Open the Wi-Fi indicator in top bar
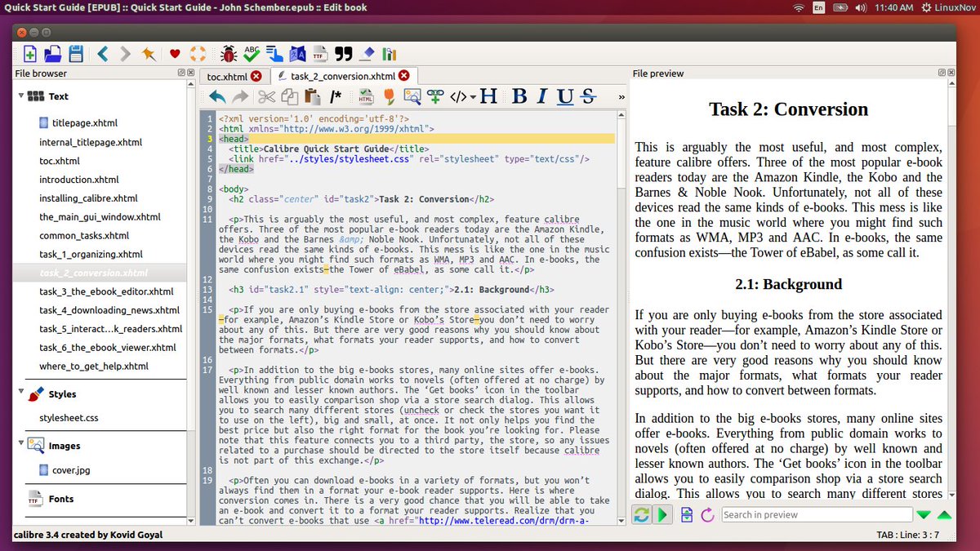This screenshot has height=551, width=980. pyautogui.click(x=798, y=7)
